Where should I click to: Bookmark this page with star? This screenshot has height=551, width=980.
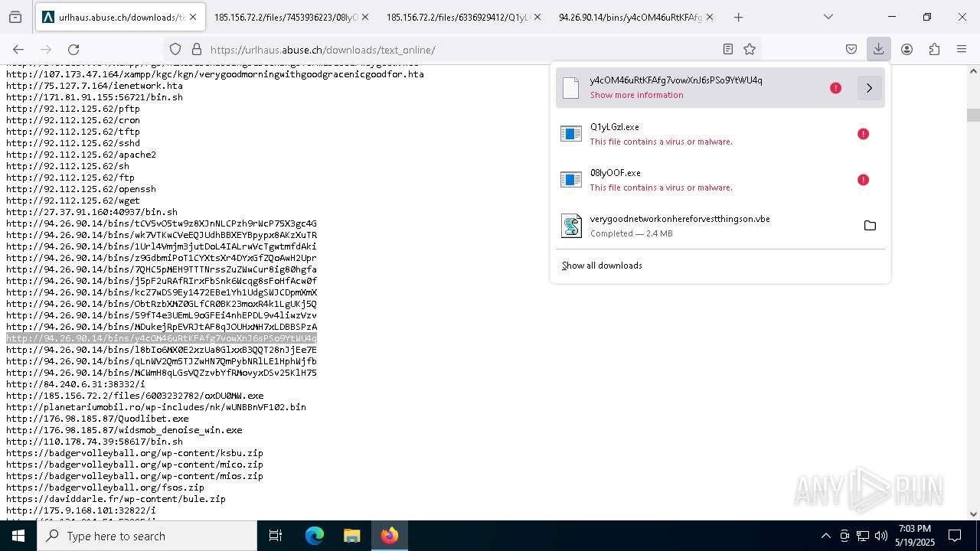coord(750,50)
